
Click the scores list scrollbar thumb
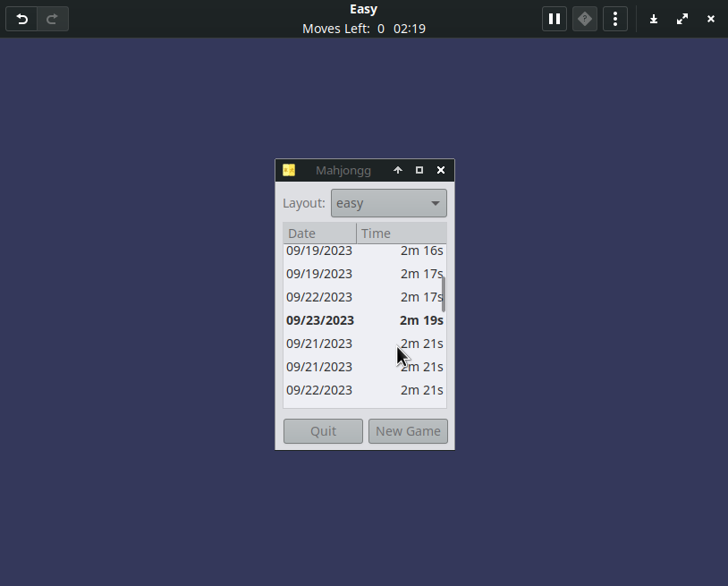click(x=444, y=294)
